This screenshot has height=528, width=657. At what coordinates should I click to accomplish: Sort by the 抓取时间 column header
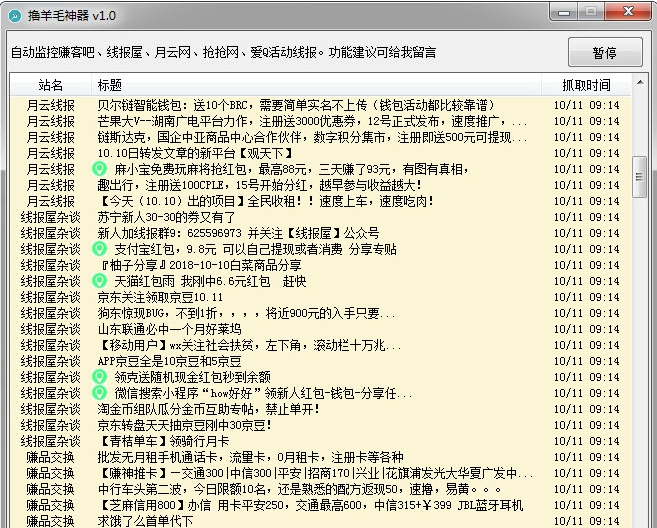point(586,85)
